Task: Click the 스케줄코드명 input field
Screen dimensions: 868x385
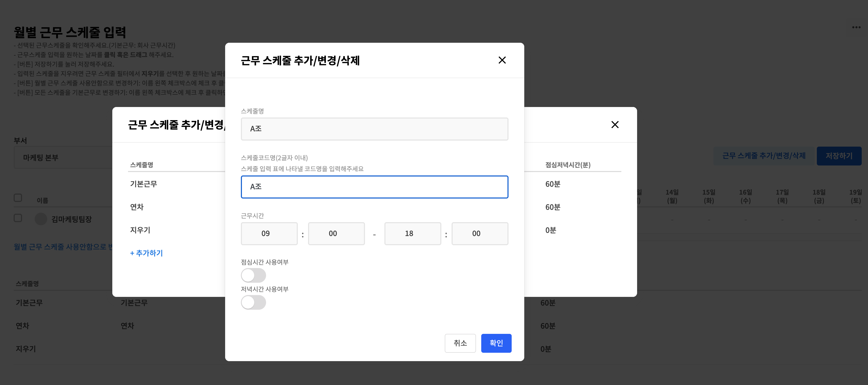Action: [374, 187]
